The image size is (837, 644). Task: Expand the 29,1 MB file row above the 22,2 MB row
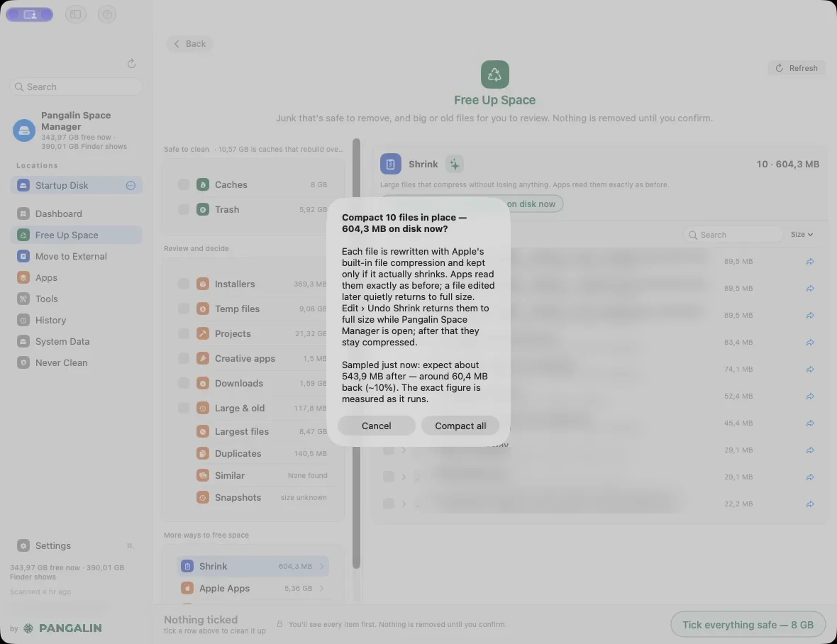pos(404,477)
